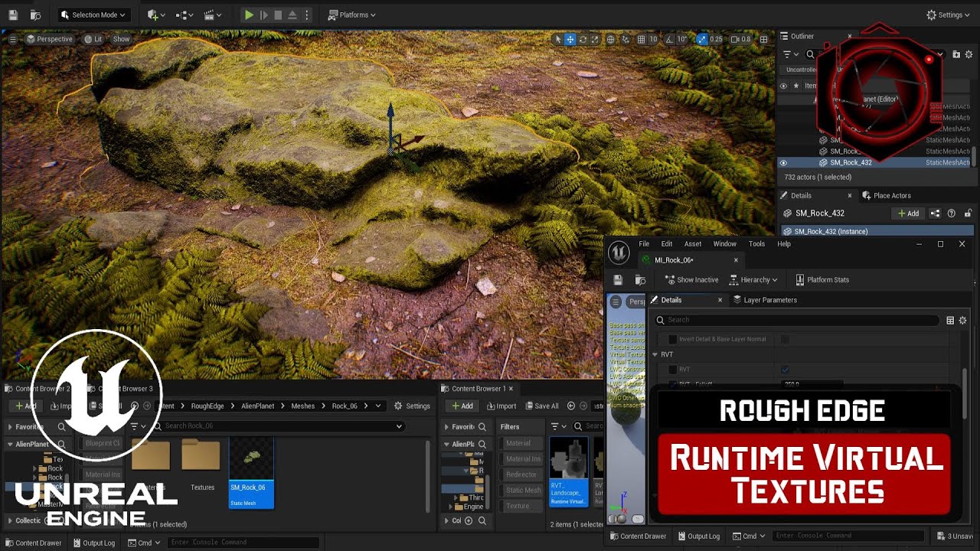Toggle grid location snapping icon
The height and width of the screenshot is (551, 980).
point(640,39)
